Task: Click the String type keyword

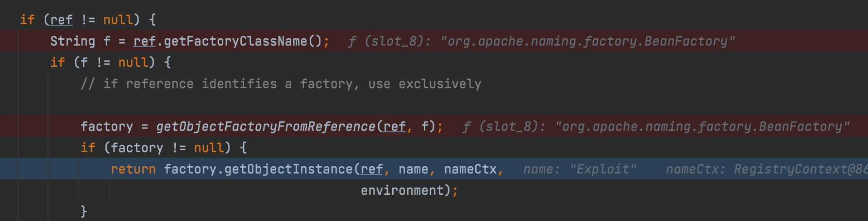Action: pyautogui.click(x=72, y=41)
